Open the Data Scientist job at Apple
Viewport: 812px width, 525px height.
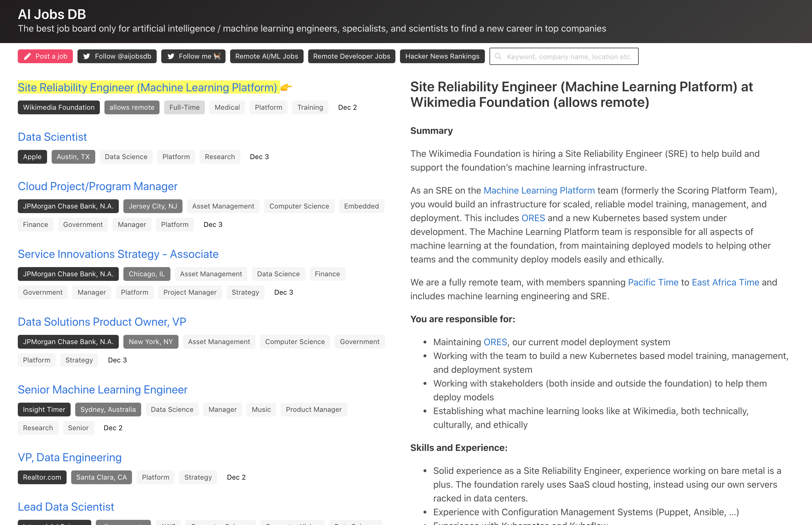52,137
